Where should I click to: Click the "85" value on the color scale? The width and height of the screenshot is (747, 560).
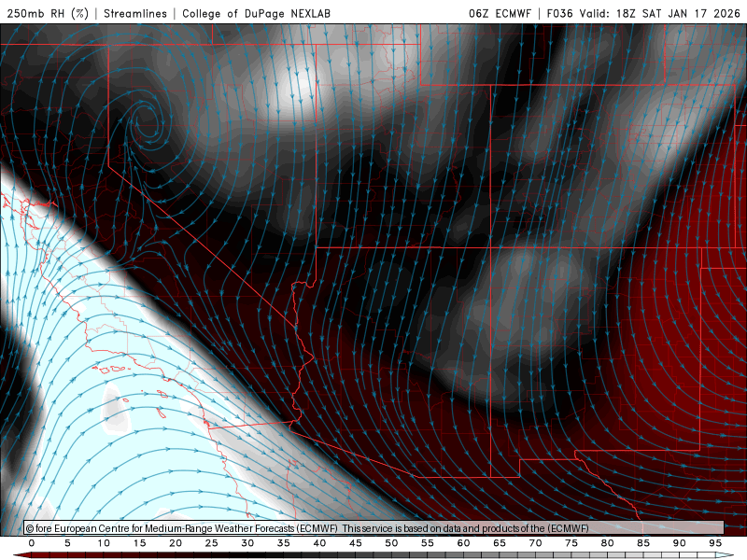[x=643, y=543]
